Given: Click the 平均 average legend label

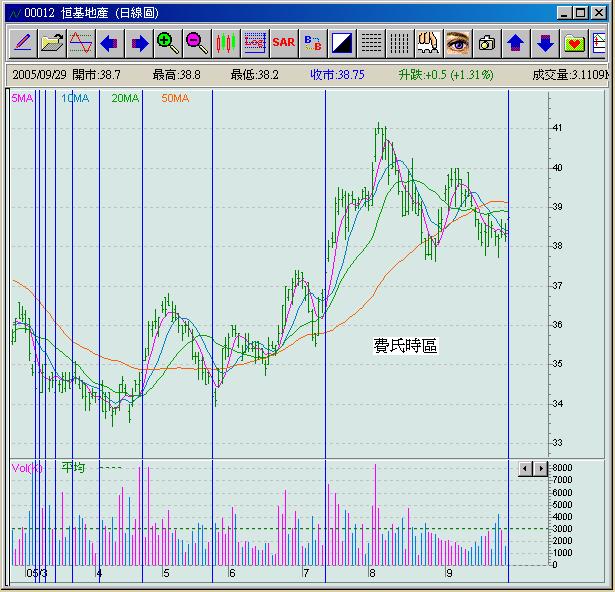Looking at the screenshot, I should 73,467.
